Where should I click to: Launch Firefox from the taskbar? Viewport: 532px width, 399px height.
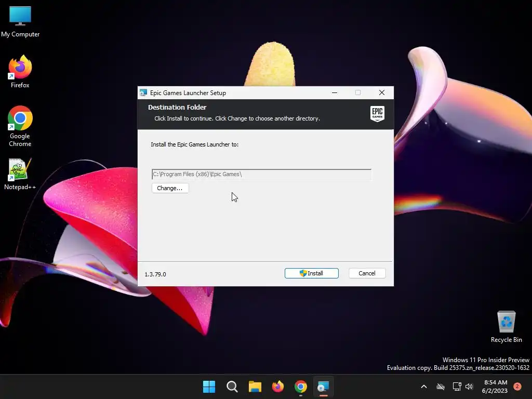(x=278, y=387)
